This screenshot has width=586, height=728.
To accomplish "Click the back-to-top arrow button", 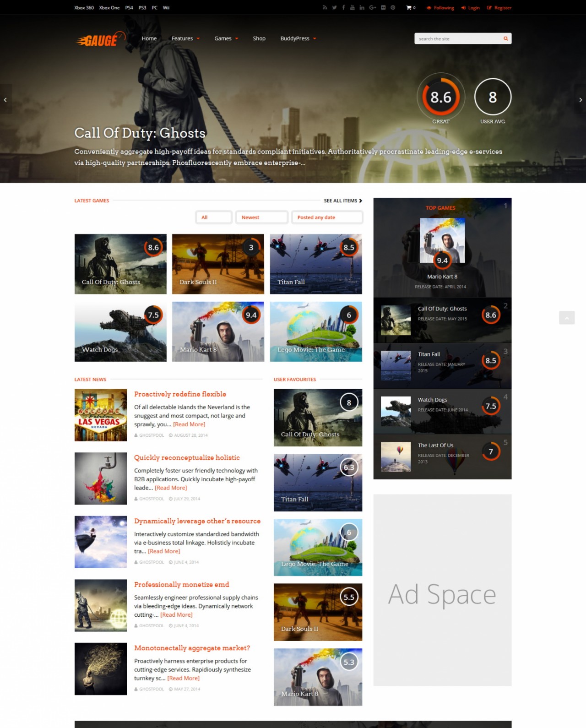I will [x=567, y=318].
